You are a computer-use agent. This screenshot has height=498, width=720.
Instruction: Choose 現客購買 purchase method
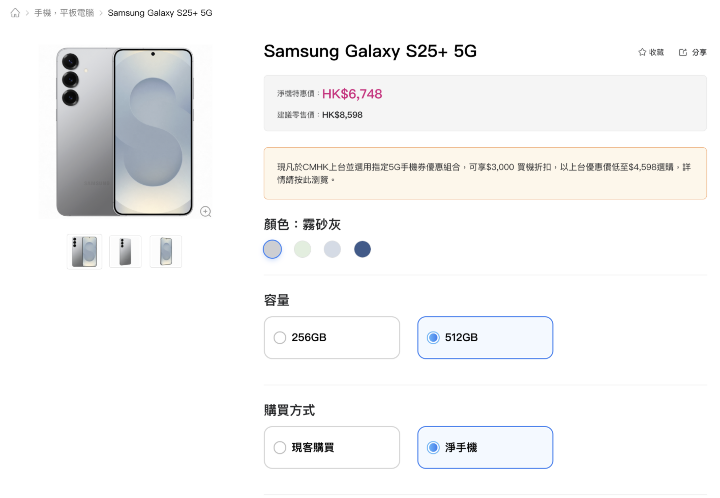pyautogui.click(x=331, y=448)
